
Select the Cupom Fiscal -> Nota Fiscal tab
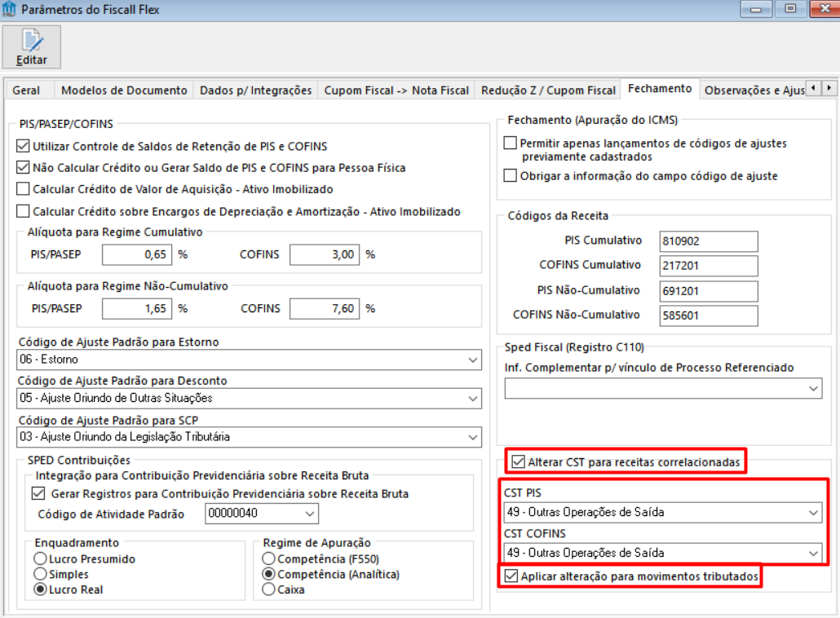pos(396,90)
